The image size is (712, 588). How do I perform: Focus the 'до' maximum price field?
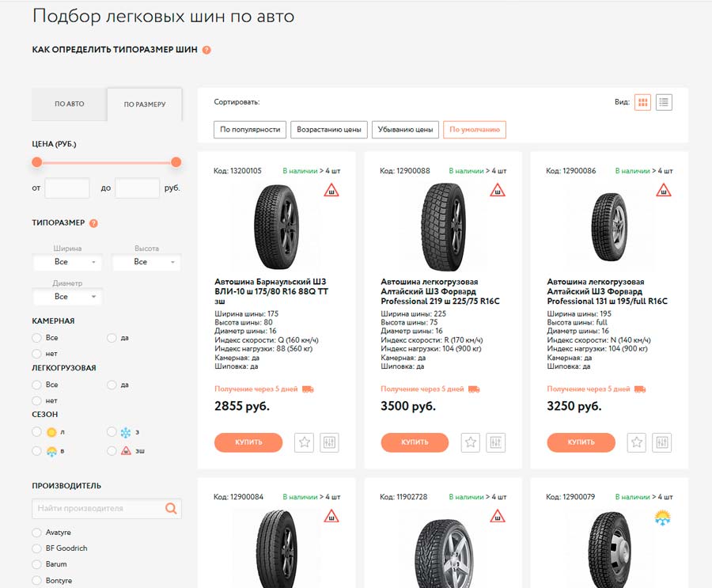pyautogui.click(x=137, y=188)
